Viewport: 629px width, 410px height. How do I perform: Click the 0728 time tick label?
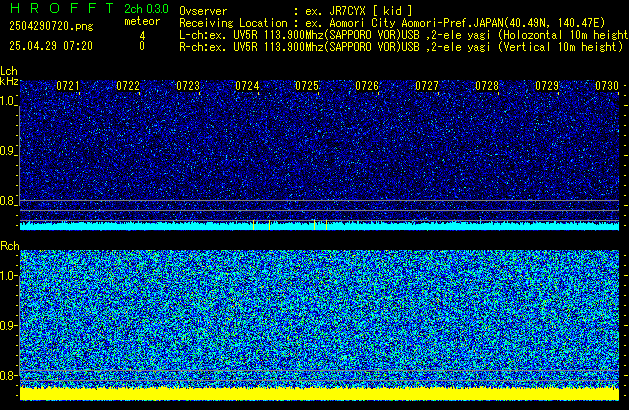point(487,86)
